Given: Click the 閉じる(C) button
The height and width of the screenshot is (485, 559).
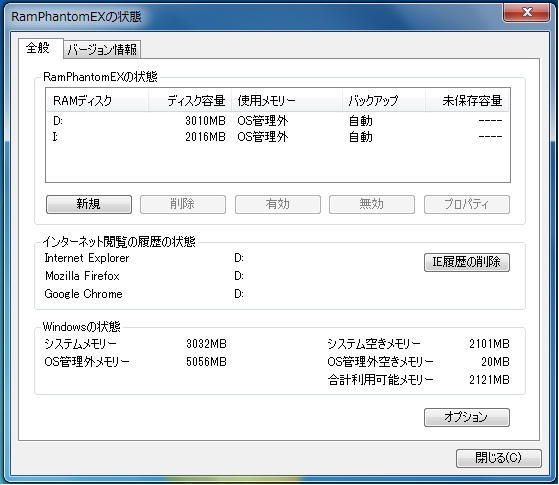Looking at the screenshot, I should (x=499, y=458).
